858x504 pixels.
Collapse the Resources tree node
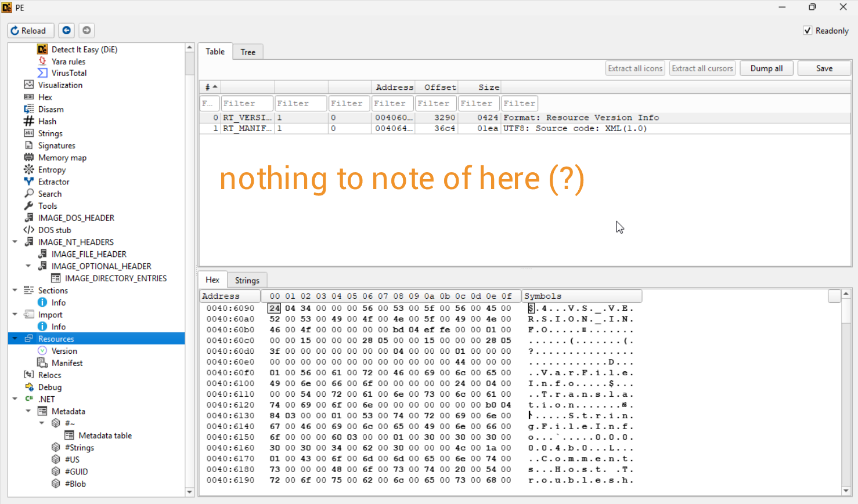[x=15, y=339]
